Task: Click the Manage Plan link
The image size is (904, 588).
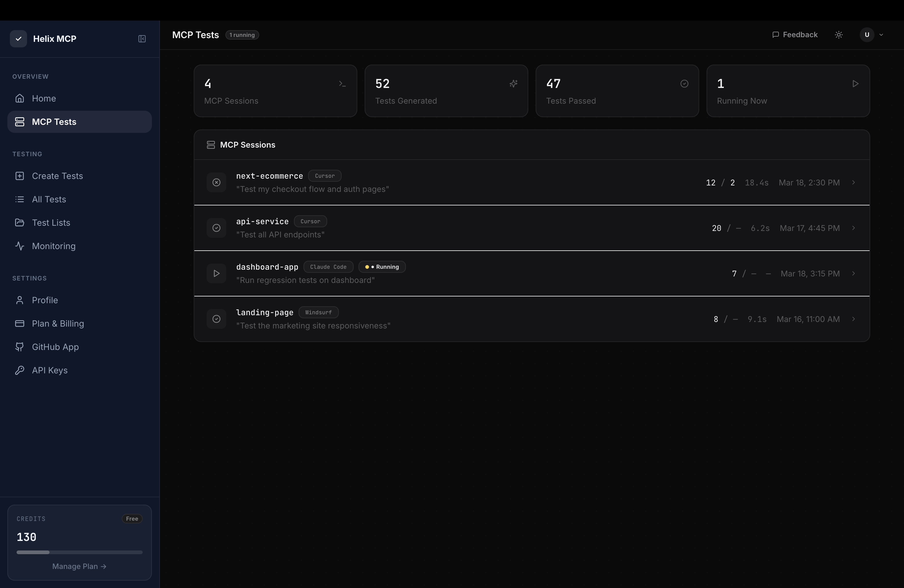Action: click(x=79, y=566)
